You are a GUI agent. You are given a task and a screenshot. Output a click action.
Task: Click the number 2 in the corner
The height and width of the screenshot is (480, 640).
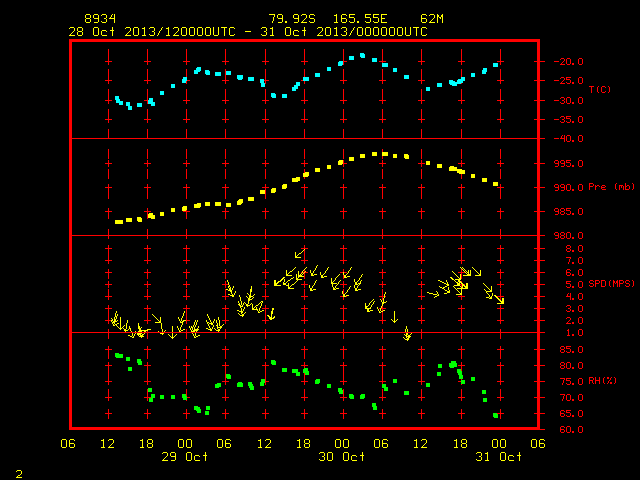pyautogui.click(x=19, y=474)
